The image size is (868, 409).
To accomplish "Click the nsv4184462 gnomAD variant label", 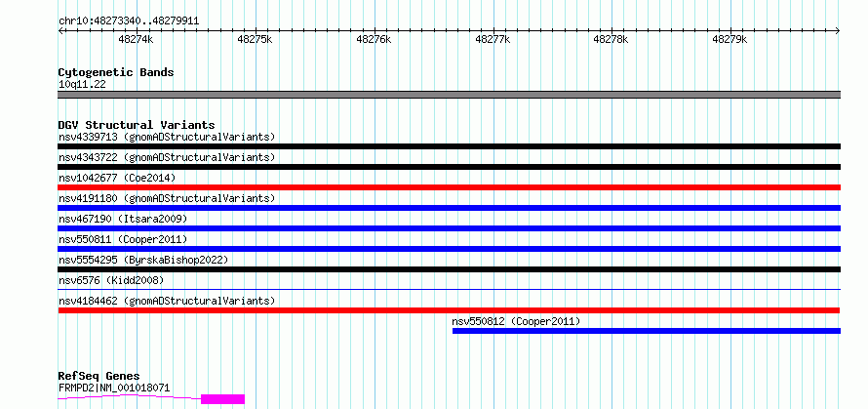I will 167,301.
